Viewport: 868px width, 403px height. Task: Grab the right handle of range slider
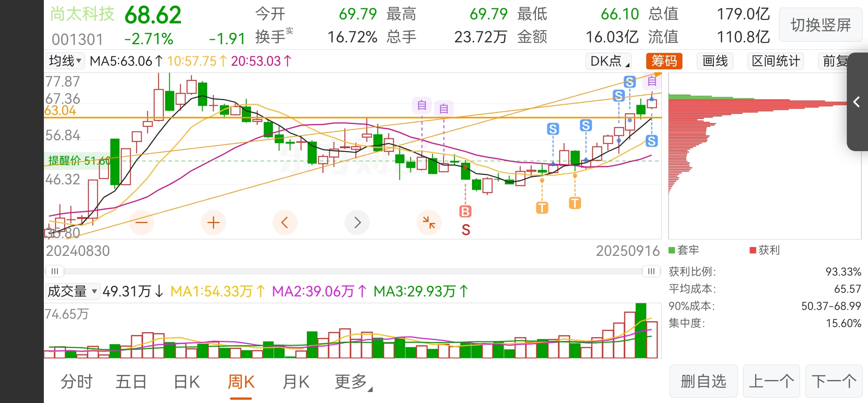651,271
